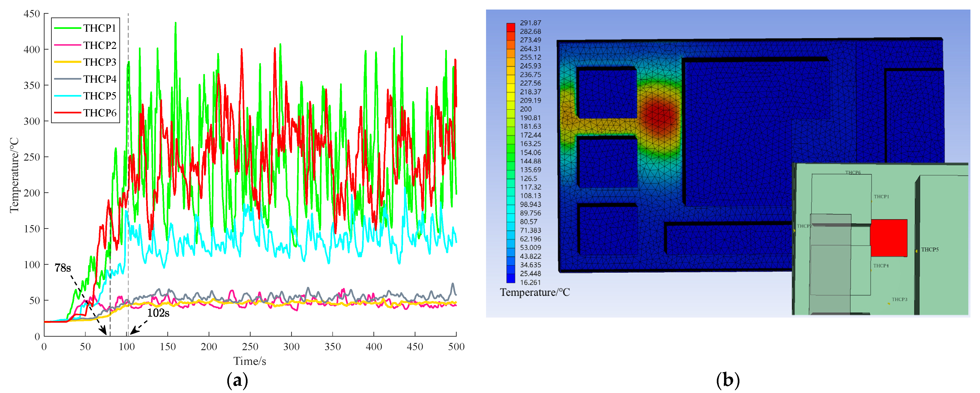
Task: Click the THCP3 label in inset diagram
Action: pyautogui.click(x=899, y=299)
